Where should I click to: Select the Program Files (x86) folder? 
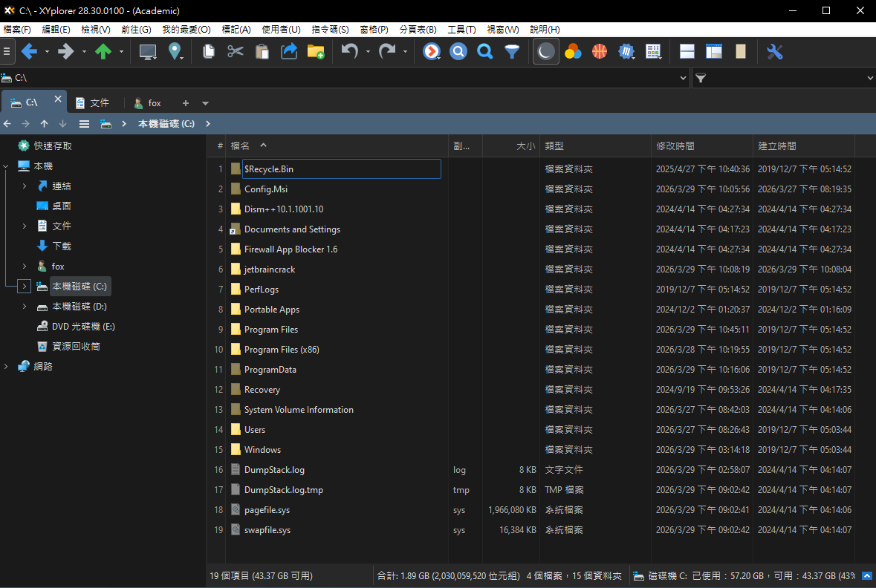tap(282, 350)
